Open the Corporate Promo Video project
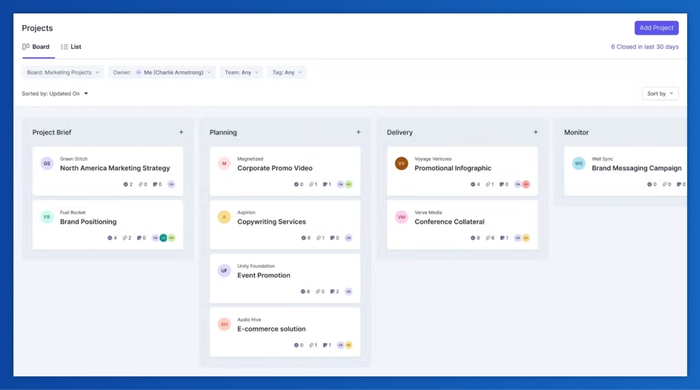 coord(285,171)
